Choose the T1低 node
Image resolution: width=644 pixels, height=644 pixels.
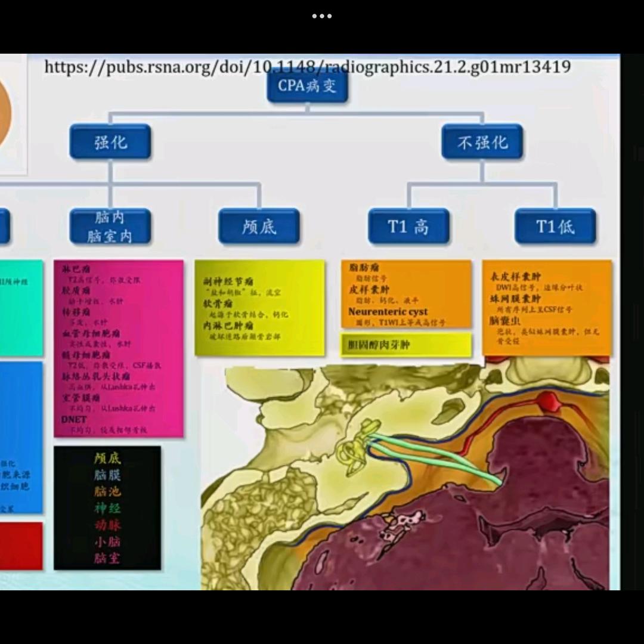click(555, 227)
